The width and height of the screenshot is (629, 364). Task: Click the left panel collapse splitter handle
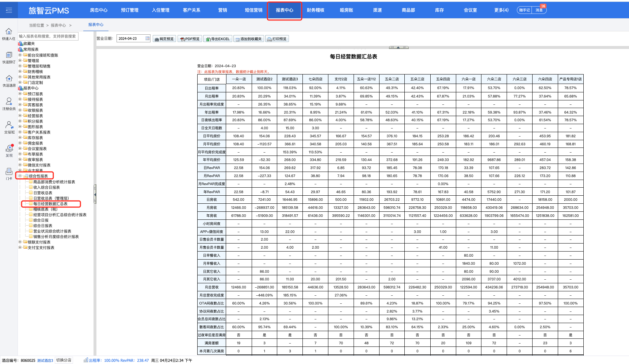pyautogui.click(x=95, y=194)
